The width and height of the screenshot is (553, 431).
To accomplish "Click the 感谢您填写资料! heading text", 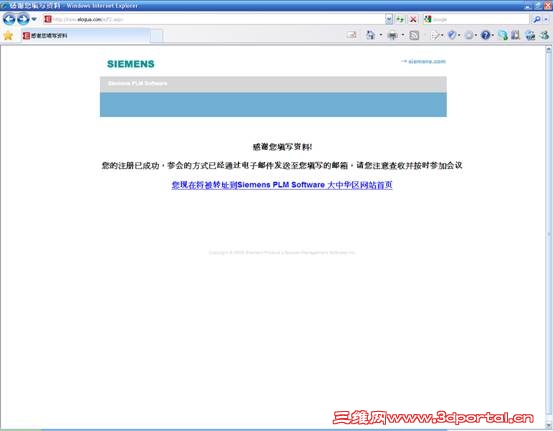I will tap(282, 147).
